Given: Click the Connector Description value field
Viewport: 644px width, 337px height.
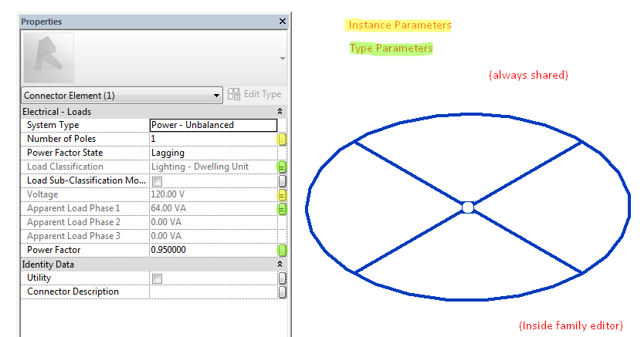Looking at the screenshot, I should coord(213,292).
